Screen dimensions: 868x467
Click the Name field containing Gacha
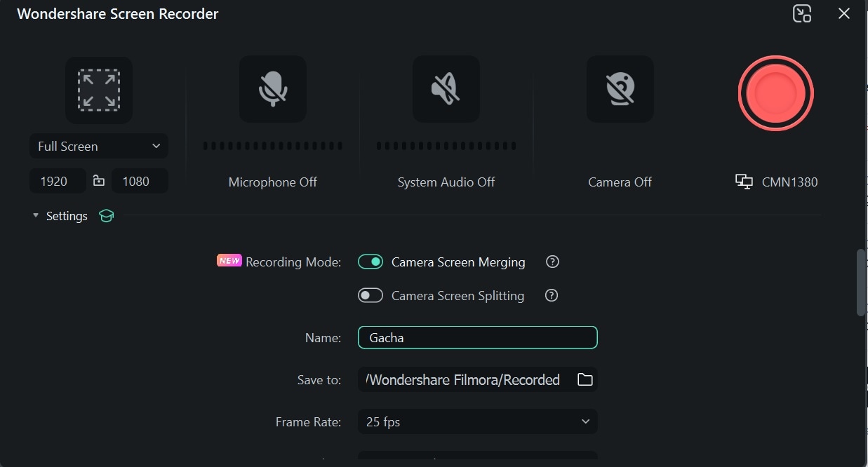(477, 337)
